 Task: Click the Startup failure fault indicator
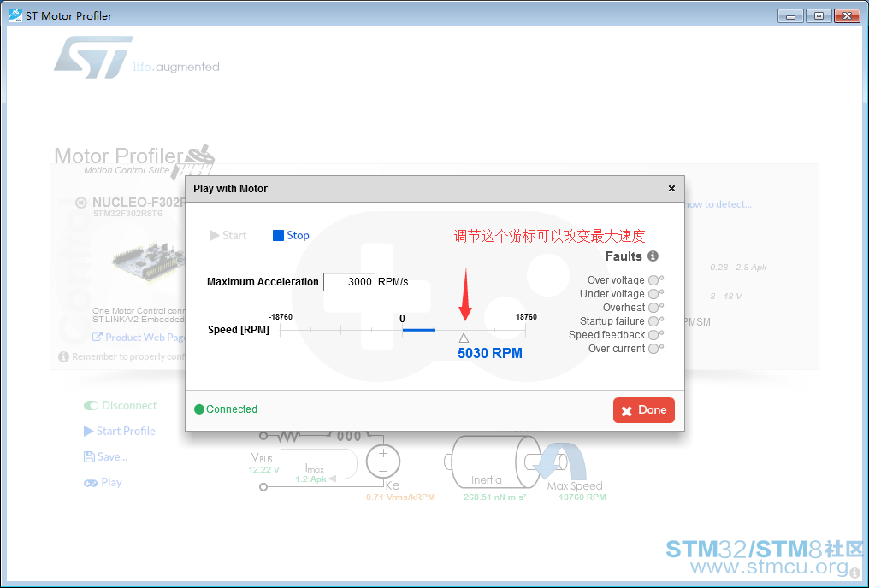[x=653, y=321]
